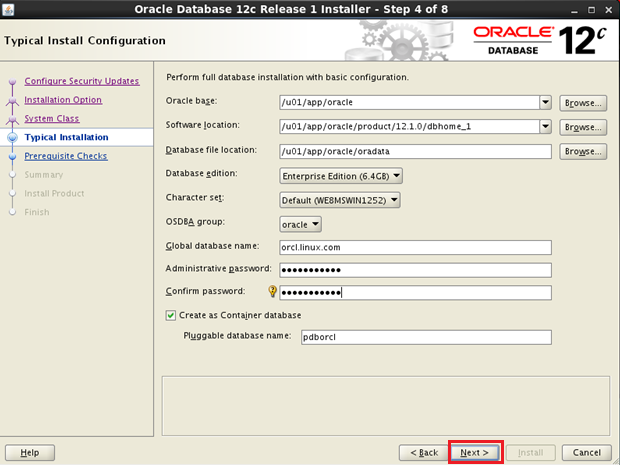This screenshot has width=620, height=465.
Task: Click the Typical Installation step bullet
Action: 13,137
